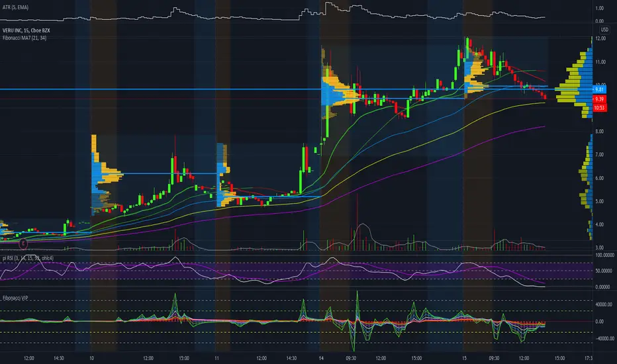Click the 1.00 ATR scale label
The height and width of the screenshot is (364, 617).
(599, 8)
